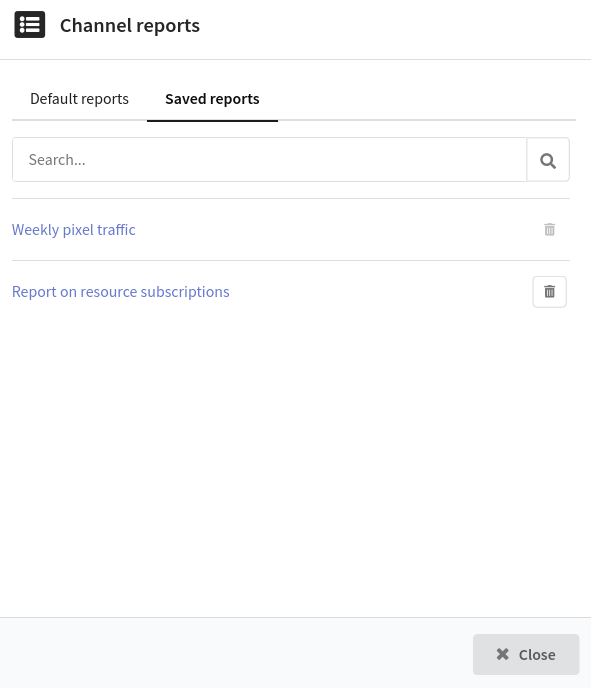Focus the Search... input field
Viewport: 591px width, 688px height.
tap(269, 160)
